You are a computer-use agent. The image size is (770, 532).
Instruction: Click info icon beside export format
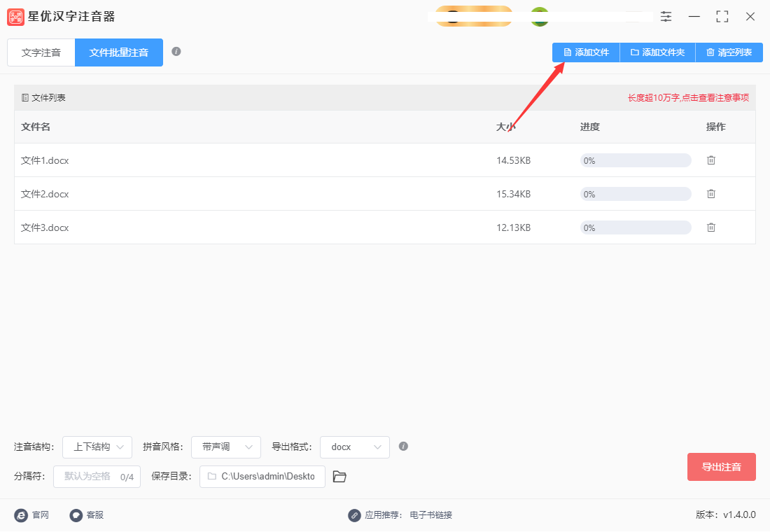point(403,446)
